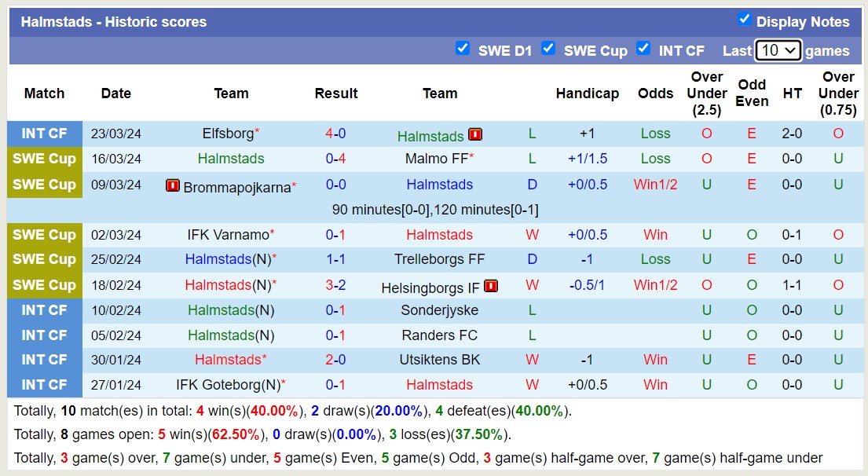
Task: Open the Last games count dropdown
Action: click(x=778, y=50)
